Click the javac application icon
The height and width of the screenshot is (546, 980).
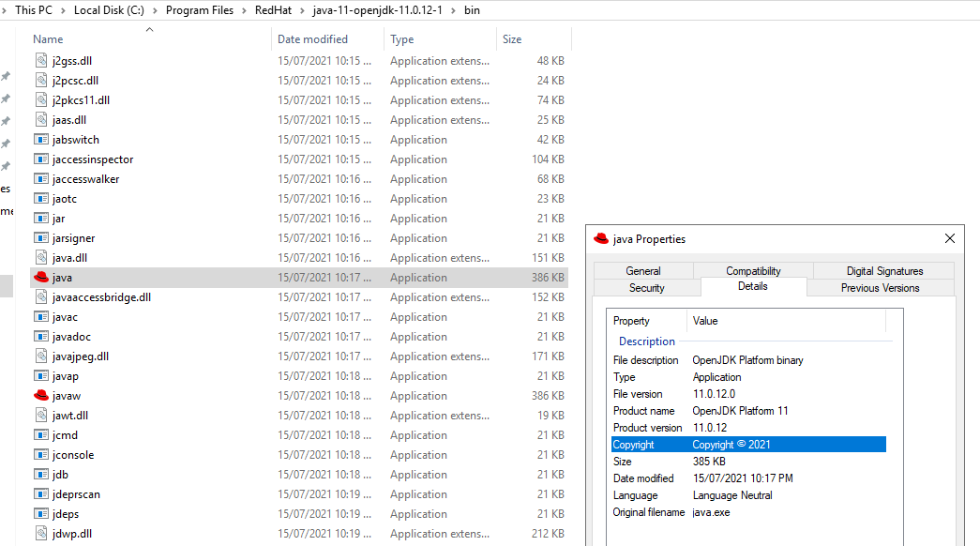[41, 317]
